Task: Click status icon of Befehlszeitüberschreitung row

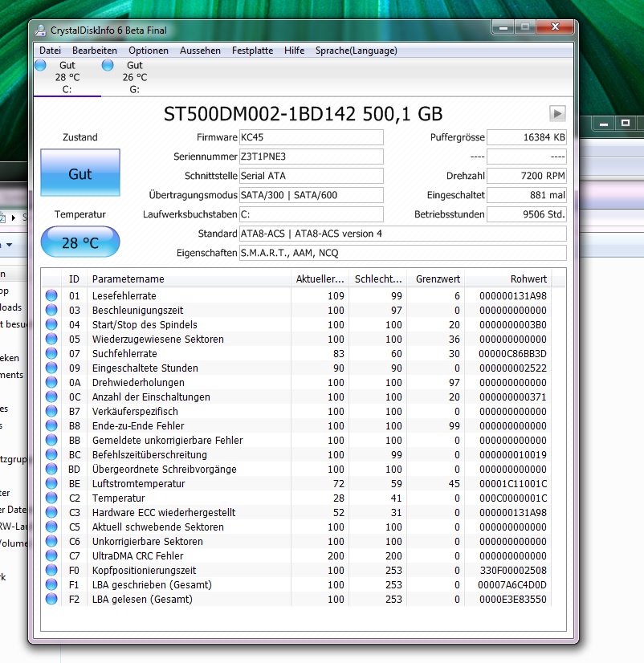Action: point(51,454)
